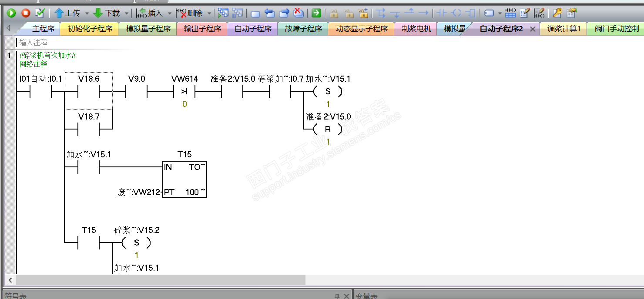Toggle network comments icon
The width and height of the screenshot is (644, 299).
pos(539,13)
